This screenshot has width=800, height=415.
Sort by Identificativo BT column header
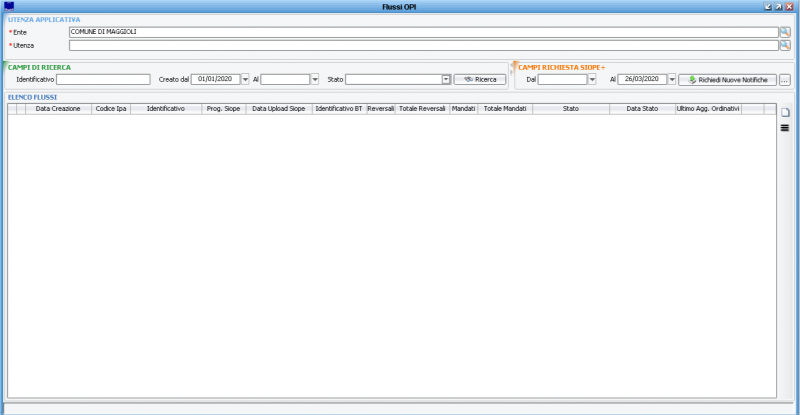339,109
